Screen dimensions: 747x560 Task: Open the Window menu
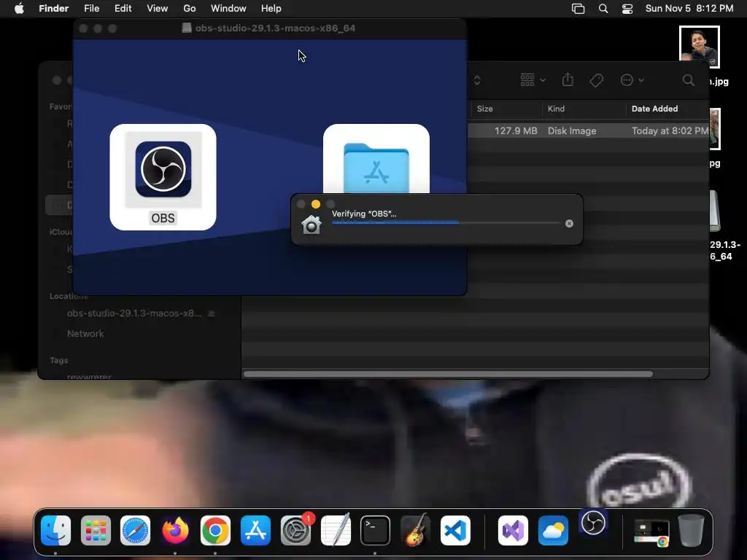pos(228,9)
